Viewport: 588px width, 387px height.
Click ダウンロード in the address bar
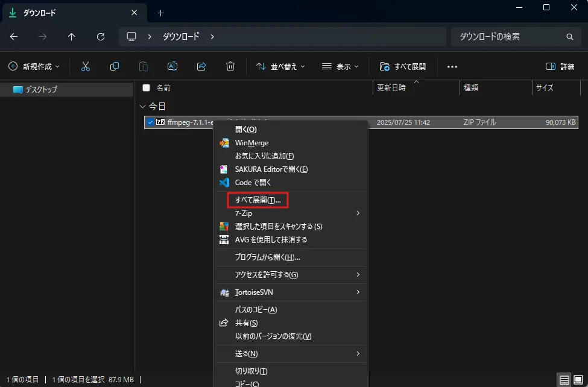181,36
